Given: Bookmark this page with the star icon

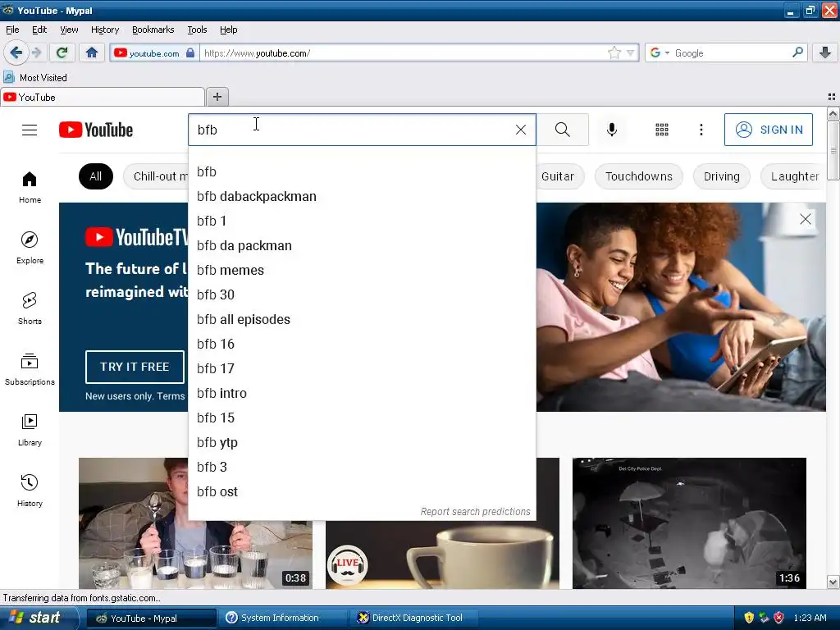Looking at the screenshot, I should [x=614, y=52].
